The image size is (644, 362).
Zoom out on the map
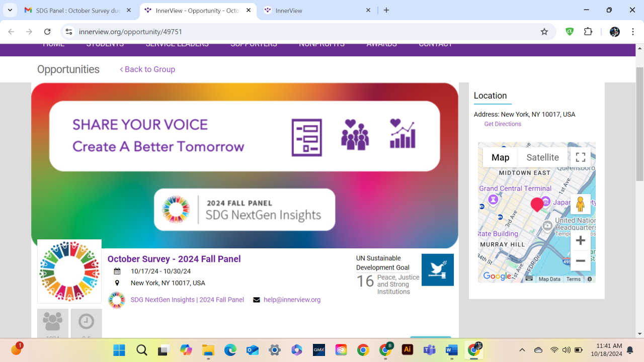pos(581,261)
